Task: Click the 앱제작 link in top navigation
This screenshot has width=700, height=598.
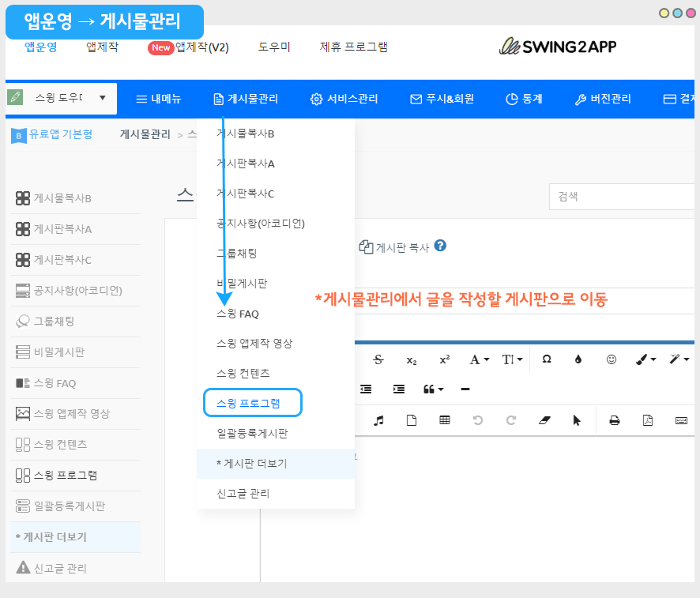Action: click(102, 47)
